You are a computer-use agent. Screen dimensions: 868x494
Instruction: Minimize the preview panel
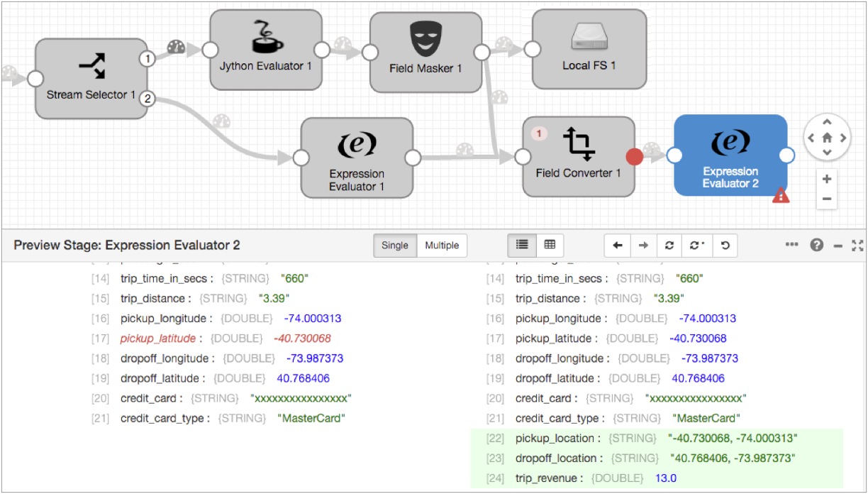pyautogui.click(x=838, y=245)
